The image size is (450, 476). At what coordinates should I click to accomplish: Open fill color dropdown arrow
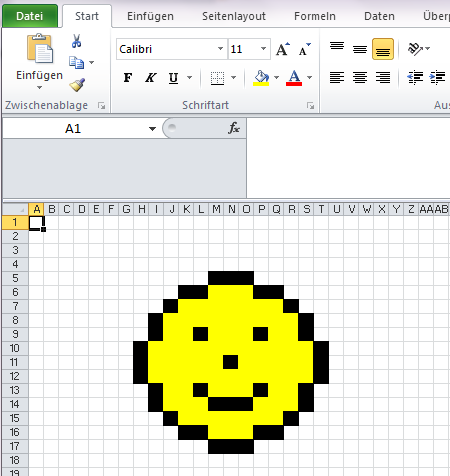click(276, 78)
